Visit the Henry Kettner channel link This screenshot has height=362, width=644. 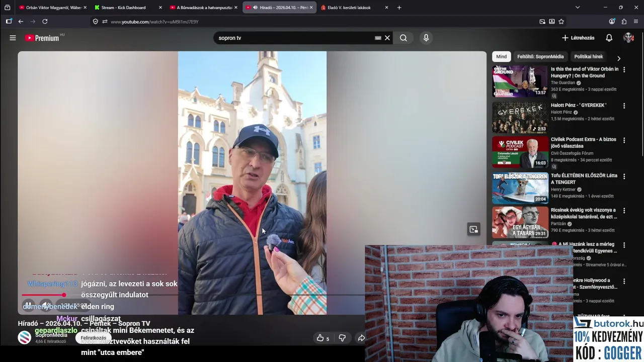pos(563,190)
